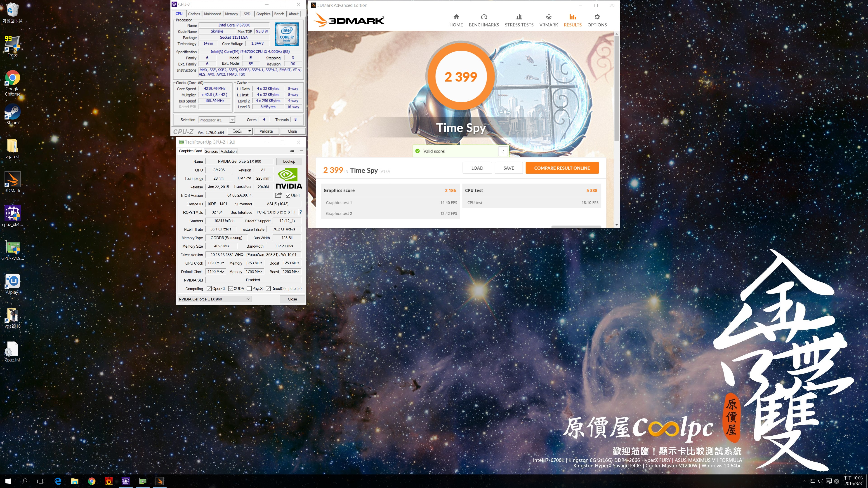The image size is (868, 488).
Task: Switch to GPU-Z Validation tab
Action: pyautogui.click(x=229, y=151)
